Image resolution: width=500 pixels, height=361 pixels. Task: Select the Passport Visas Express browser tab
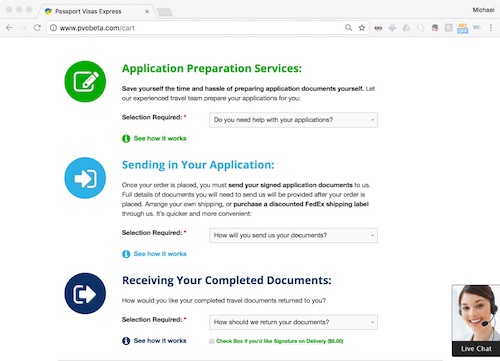coord(97,11)
